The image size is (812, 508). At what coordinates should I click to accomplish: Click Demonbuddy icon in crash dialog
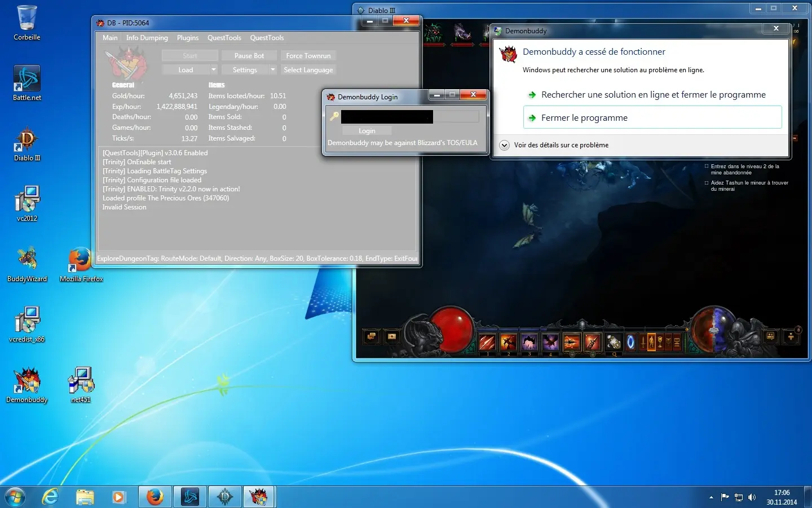click(508, 55)
